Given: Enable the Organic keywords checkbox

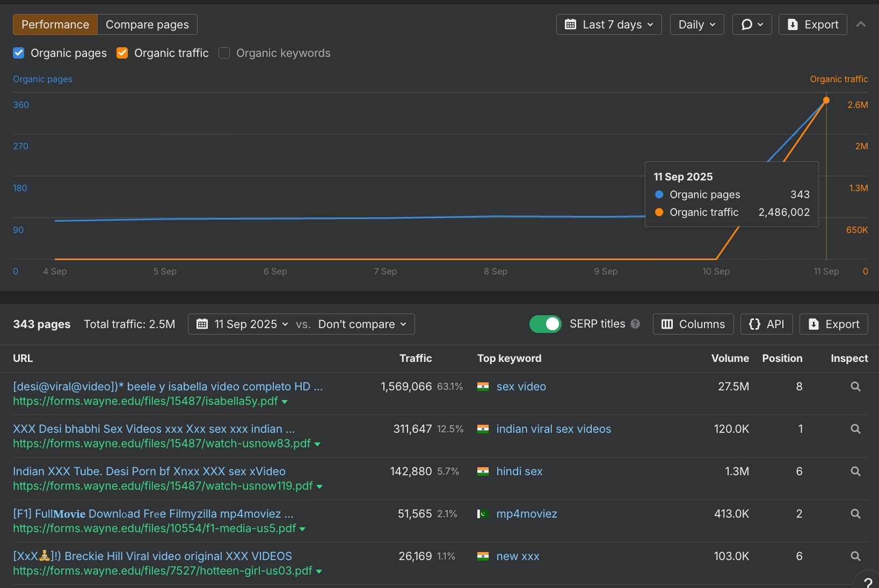Looking at the screenshot, I should 224,53.
